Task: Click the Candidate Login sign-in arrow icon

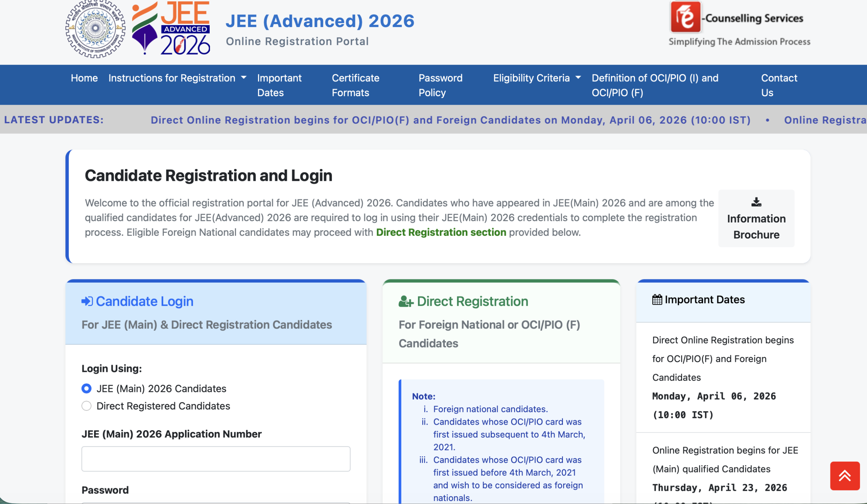Action: click(x=87, y=301)
